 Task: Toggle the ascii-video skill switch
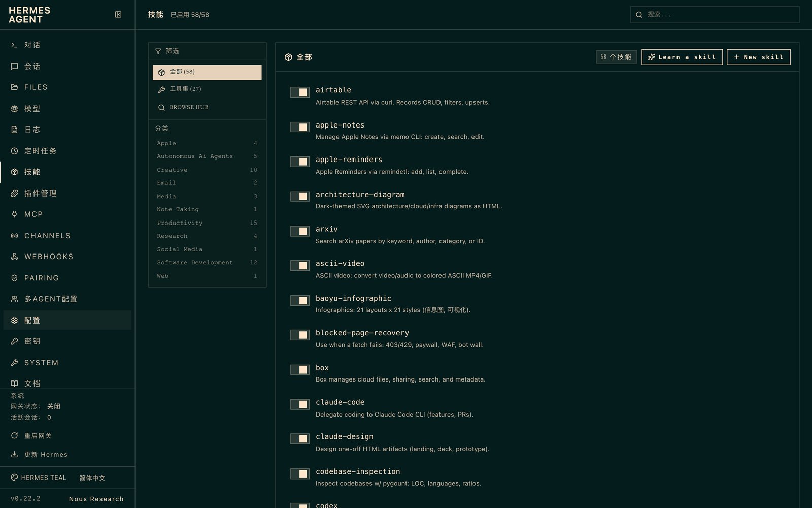(300, 266)
